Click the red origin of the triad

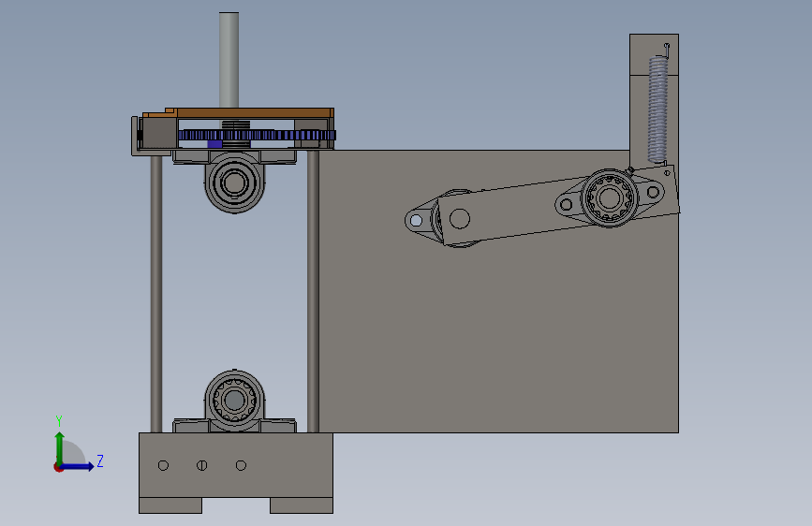coord(58,467)
